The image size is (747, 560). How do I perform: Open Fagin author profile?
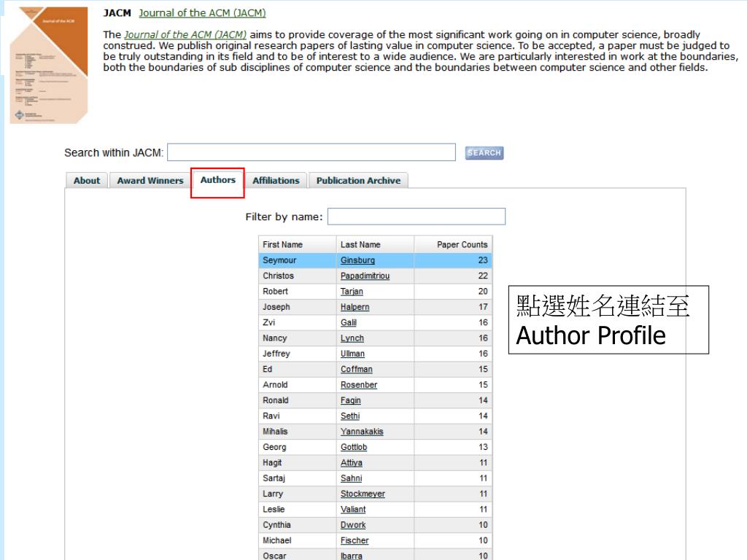click(351, 400)
